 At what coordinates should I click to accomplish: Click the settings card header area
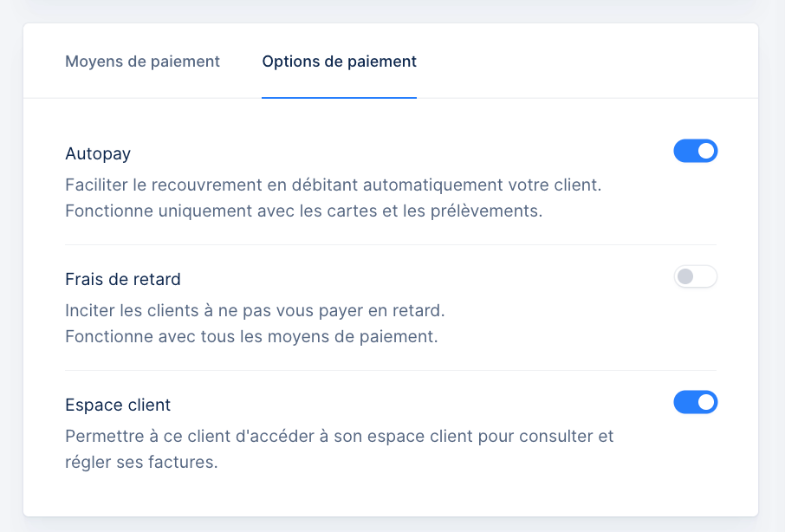tap(392, 61)
